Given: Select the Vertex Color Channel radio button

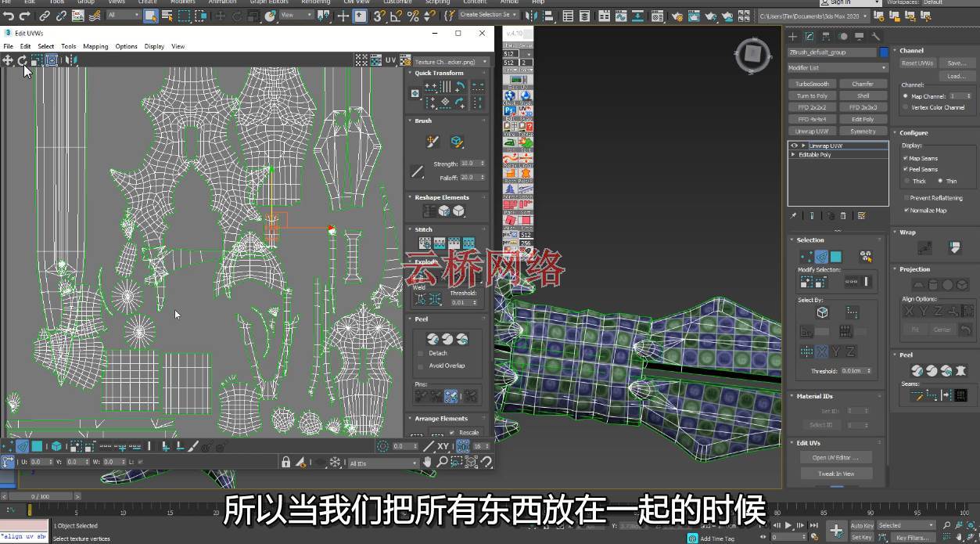Looking at the screenshot, I should (906, 107).
